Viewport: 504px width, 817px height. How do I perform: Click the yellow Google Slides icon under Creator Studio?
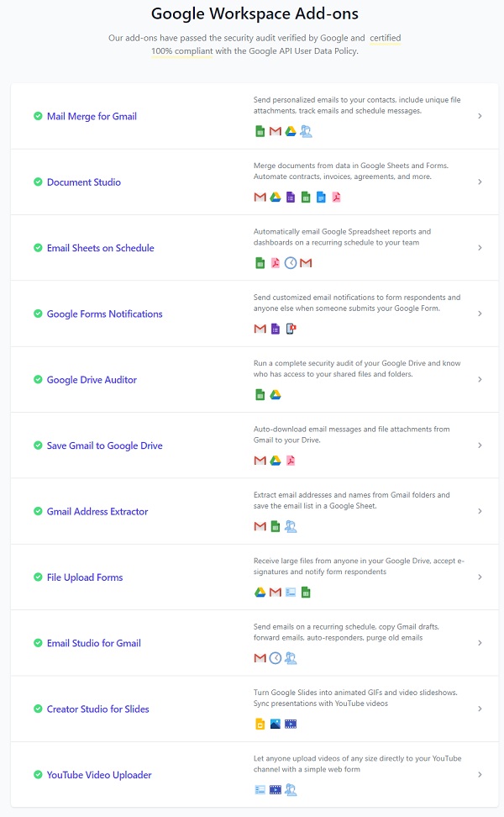[260, 724]
